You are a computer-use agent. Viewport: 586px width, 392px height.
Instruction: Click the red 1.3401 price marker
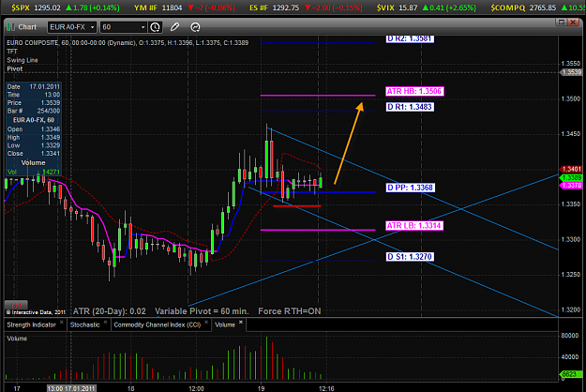click(572, 170)
